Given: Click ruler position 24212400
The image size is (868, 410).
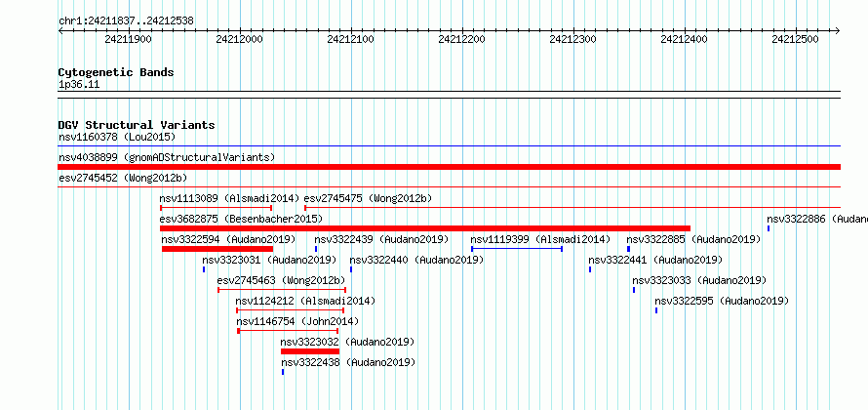Looking at the screenshot, I should 684,39.
